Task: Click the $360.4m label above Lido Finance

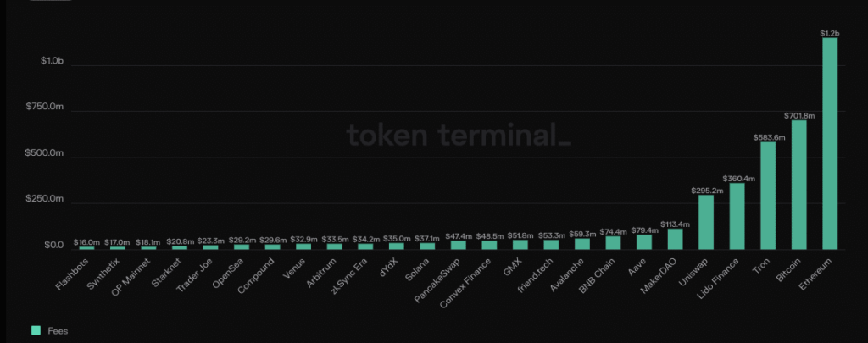Action: coord(737,178)
